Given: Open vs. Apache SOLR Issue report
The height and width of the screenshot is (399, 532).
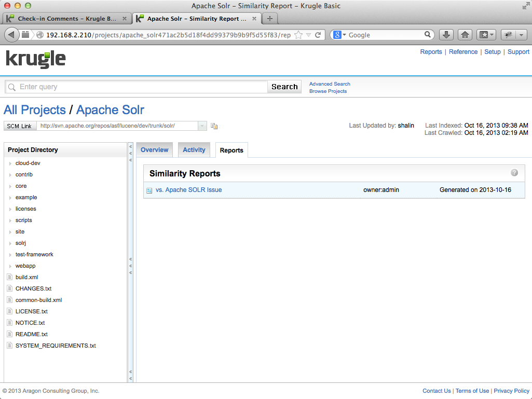Looking at the screenshot, I should point(188,190).
